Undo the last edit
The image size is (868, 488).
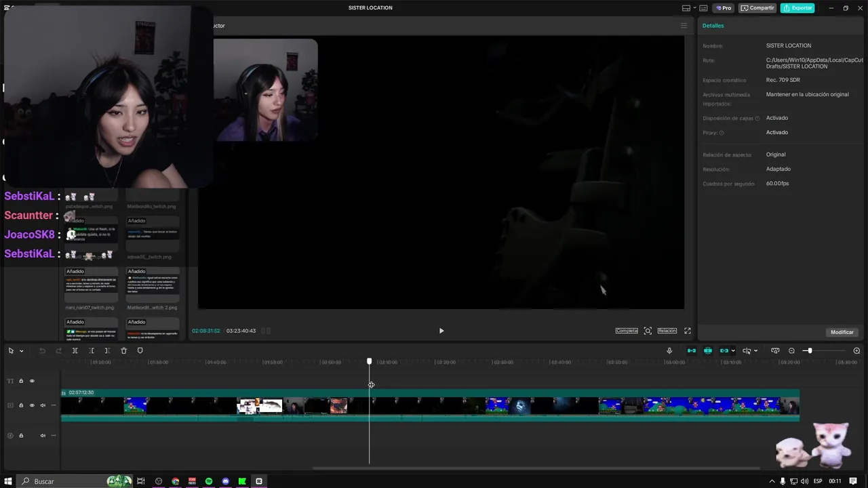(42, 350)
